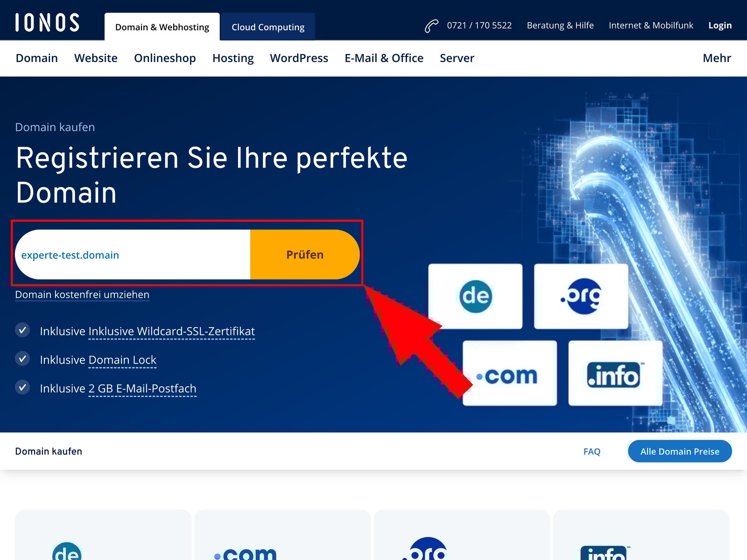Toggle the Wildcard-SSL-Zertifikat checkmark
747x560 pixels.
(22, 330)
